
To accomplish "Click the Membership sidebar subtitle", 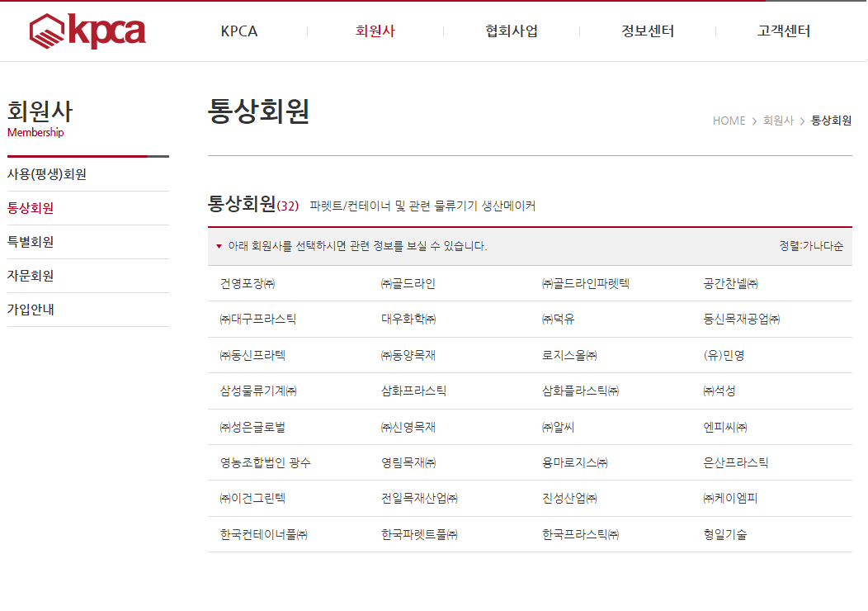I will coord(35,132).
